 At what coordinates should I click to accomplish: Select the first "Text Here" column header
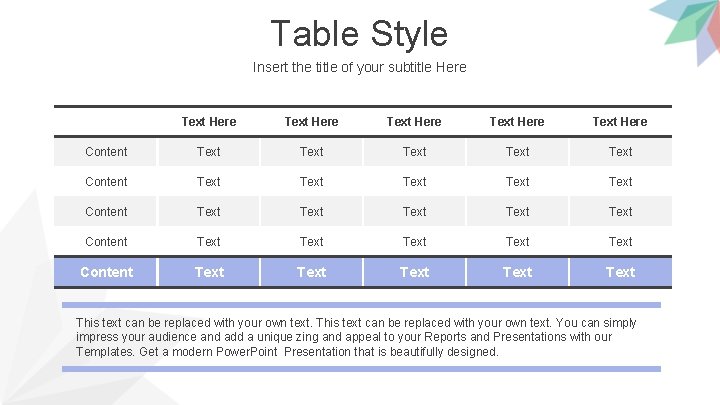click(x=209, y=122)
